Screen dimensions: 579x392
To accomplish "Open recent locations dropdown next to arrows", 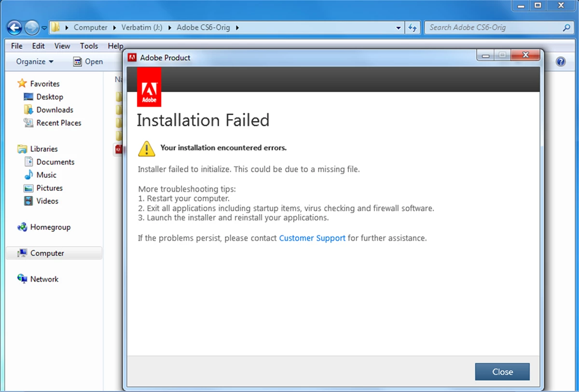I will [x=44, y=28].
